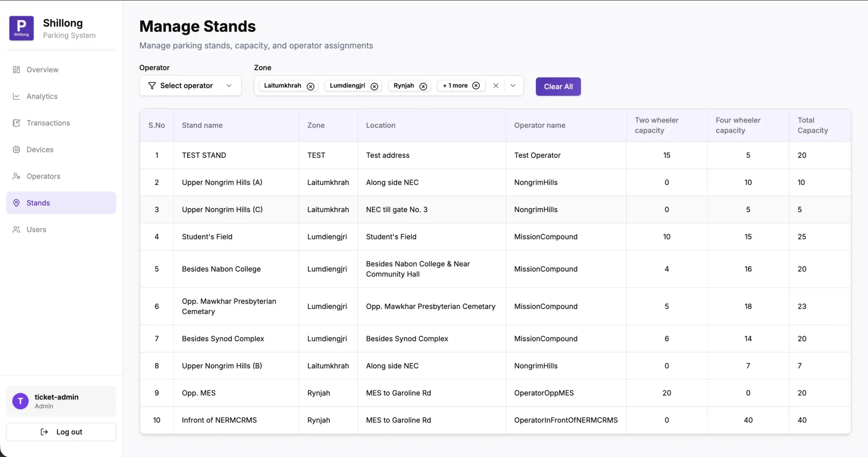Clear all selected zones with the X icon

click(x=496, y=86)
